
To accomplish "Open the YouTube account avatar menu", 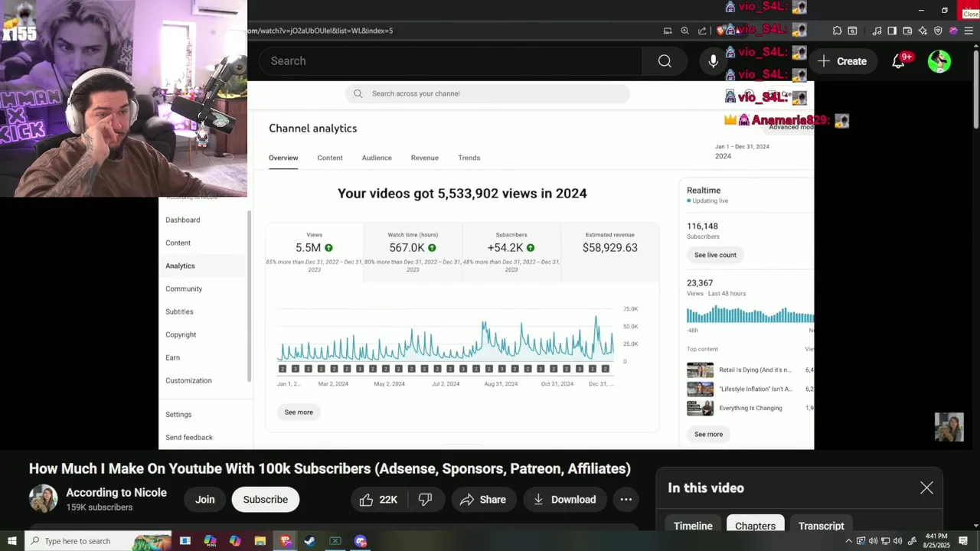I will pos(939,61).
